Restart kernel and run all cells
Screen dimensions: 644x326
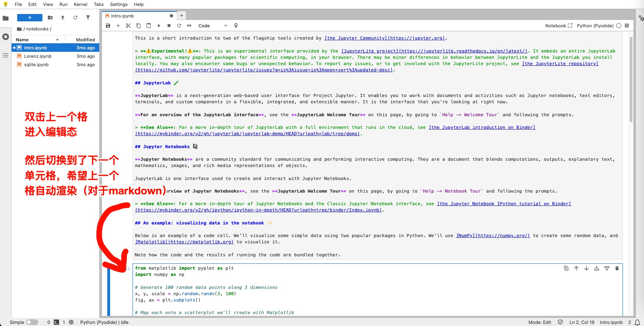tap(189, 26)
